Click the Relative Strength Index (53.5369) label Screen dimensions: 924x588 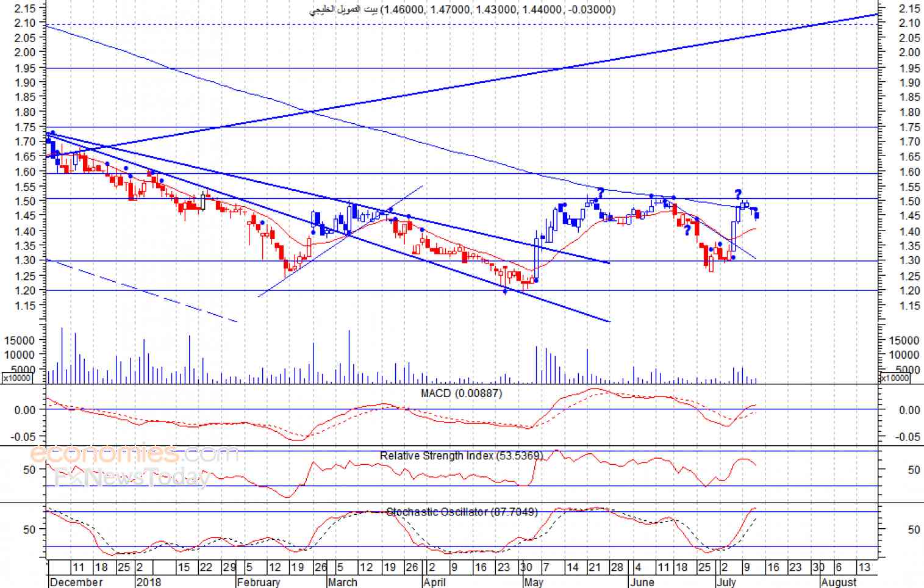[x=461, y=456]
